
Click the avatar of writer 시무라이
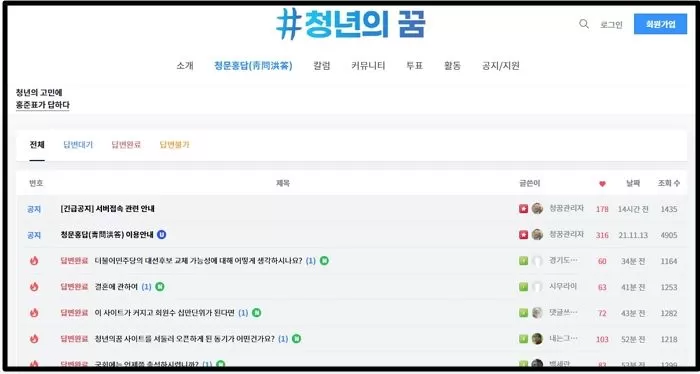[x=537, y=287]
